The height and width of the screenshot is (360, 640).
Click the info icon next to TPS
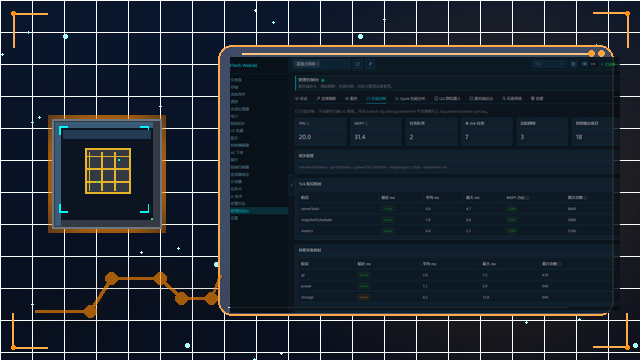[308, 124]
